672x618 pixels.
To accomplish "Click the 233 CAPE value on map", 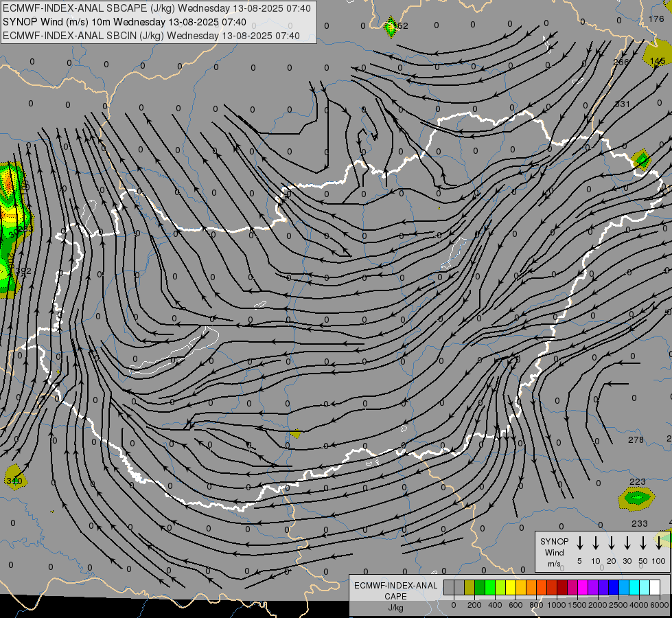I will tap(640, 523).
